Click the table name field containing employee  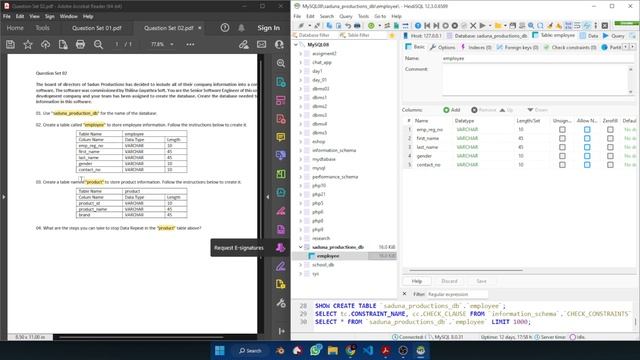[x=538, y=58]
